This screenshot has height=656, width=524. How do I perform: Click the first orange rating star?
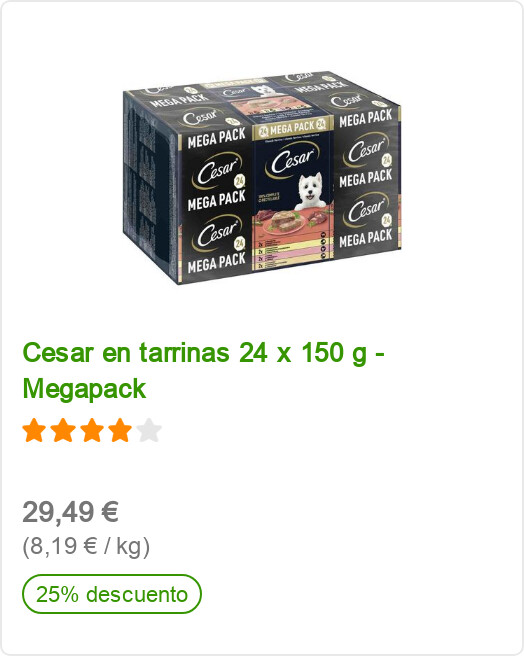tap(35, 430)
